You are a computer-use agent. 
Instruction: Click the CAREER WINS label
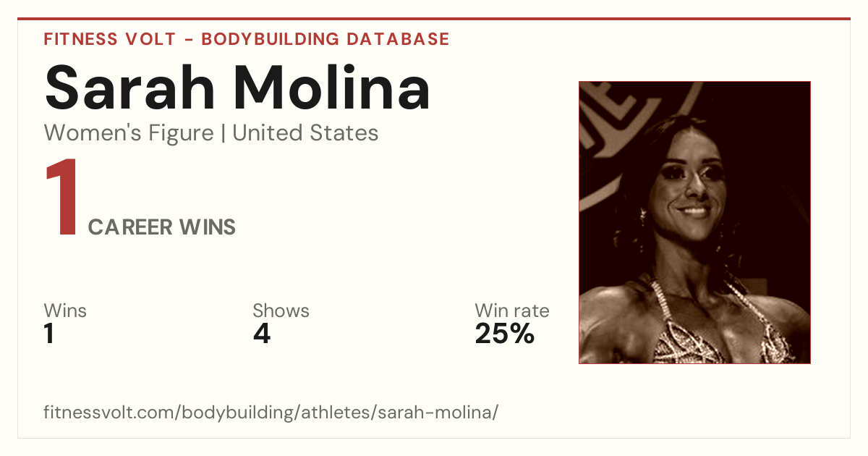162,227
